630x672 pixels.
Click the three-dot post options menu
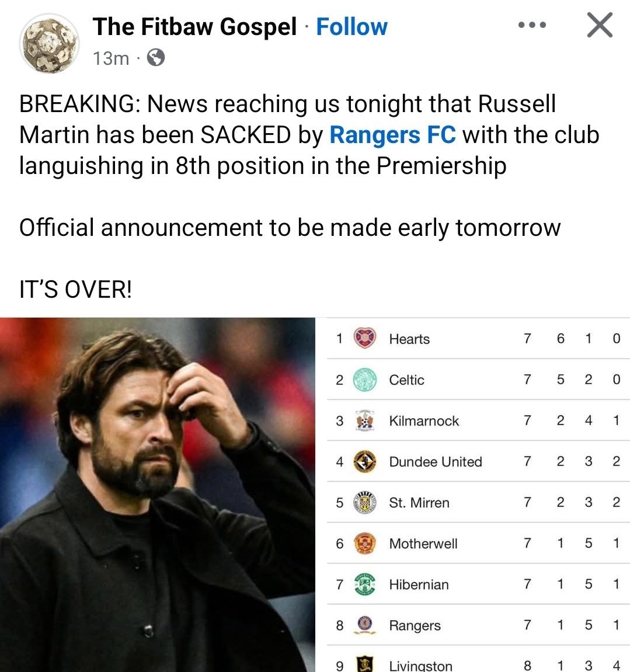point(532,26)
